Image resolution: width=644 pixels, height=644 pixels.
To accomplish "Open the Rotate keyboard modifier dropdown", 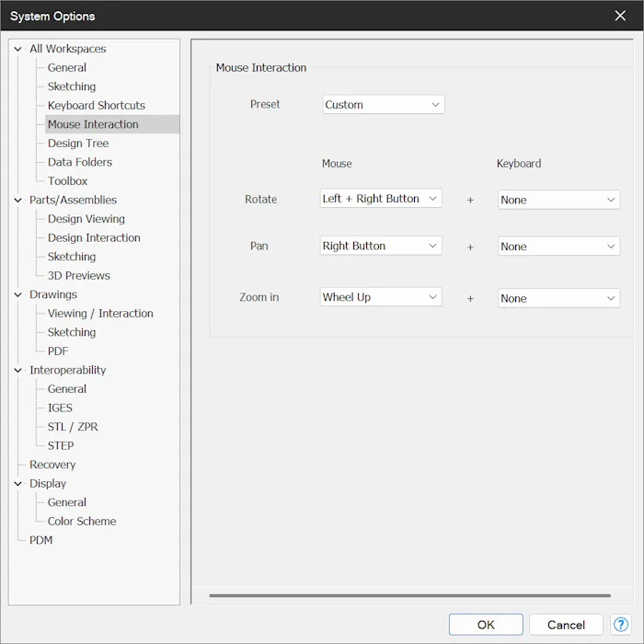I will (x=558, y=200).
